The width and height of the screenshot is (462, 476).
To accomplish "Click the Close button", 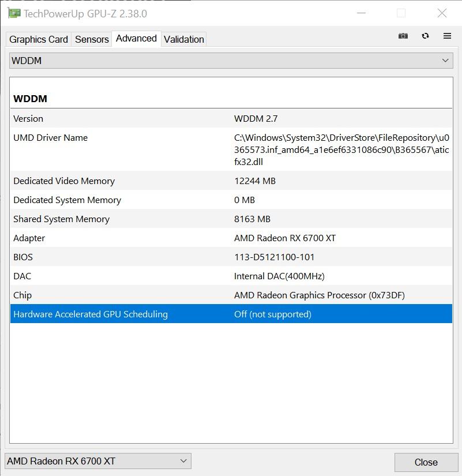I will tap(426, 462).
